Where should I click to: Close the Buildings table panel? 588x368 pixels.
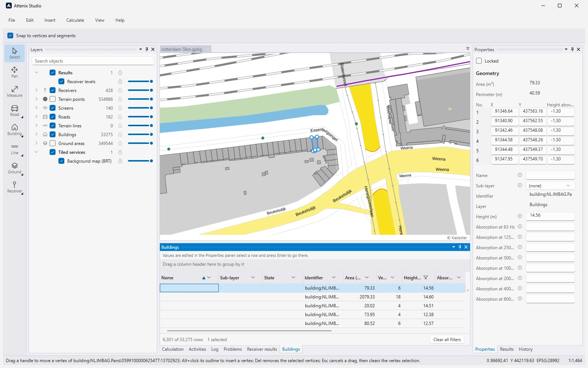click(466, 247)
